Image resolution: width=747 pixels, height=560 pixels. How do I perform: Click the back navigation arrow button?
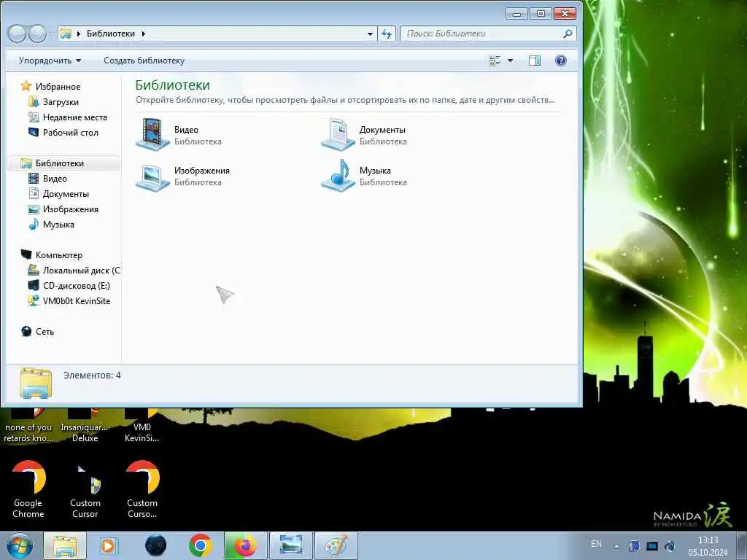coord(17,34)
